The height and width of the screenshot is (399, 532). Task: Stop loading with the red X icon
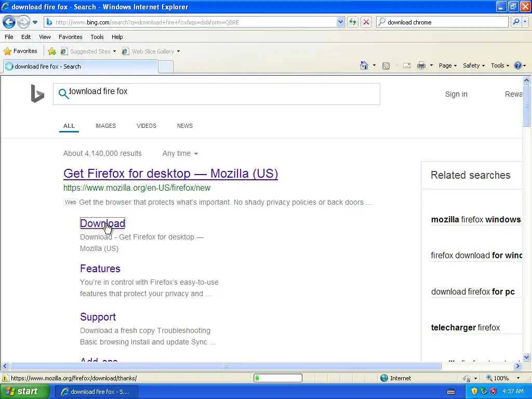[x=366, y=22]
